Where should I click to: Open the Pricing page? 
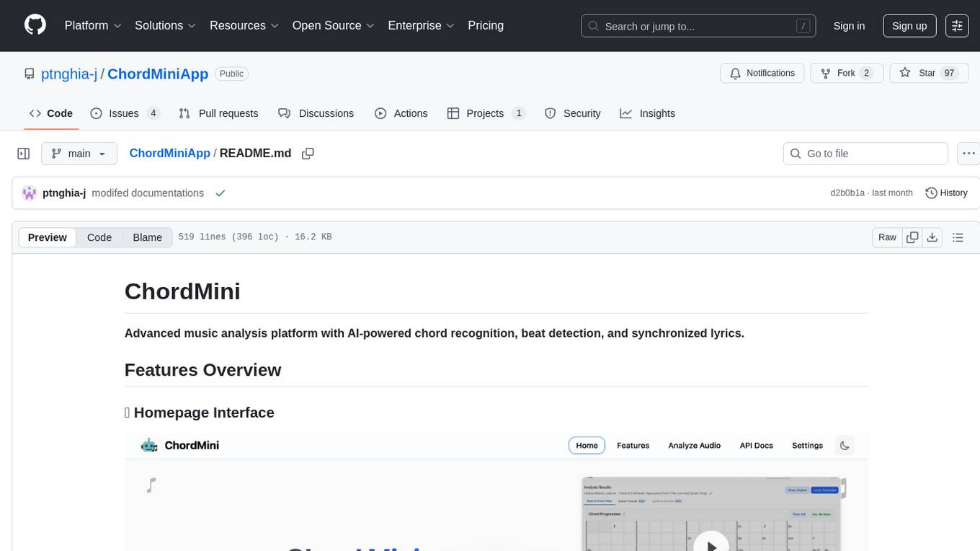pyautogui.click(x=486, y=25)
